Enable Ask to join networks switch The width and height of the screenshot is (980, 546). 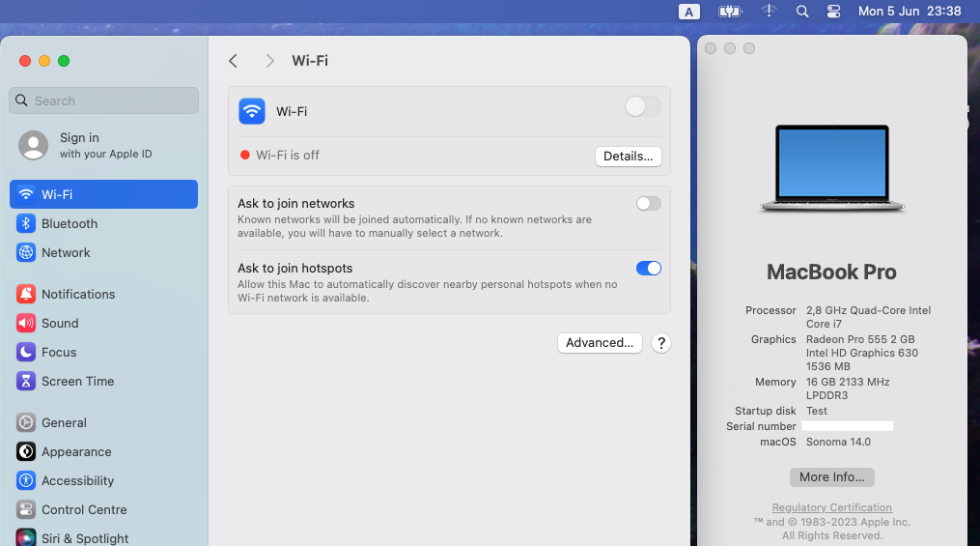coord(649,203)
